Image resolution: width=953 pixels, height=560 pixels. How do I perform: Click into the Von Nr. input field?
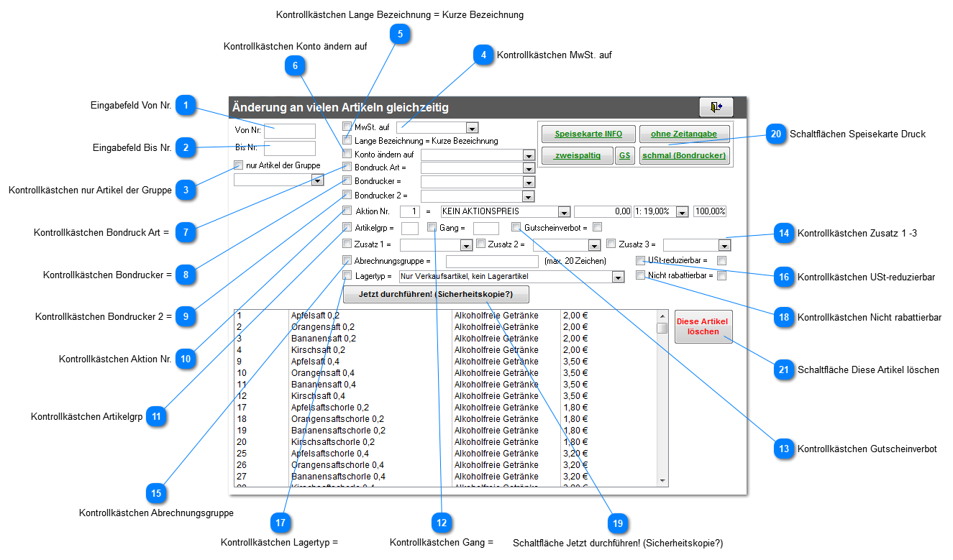tap(289, 131)
